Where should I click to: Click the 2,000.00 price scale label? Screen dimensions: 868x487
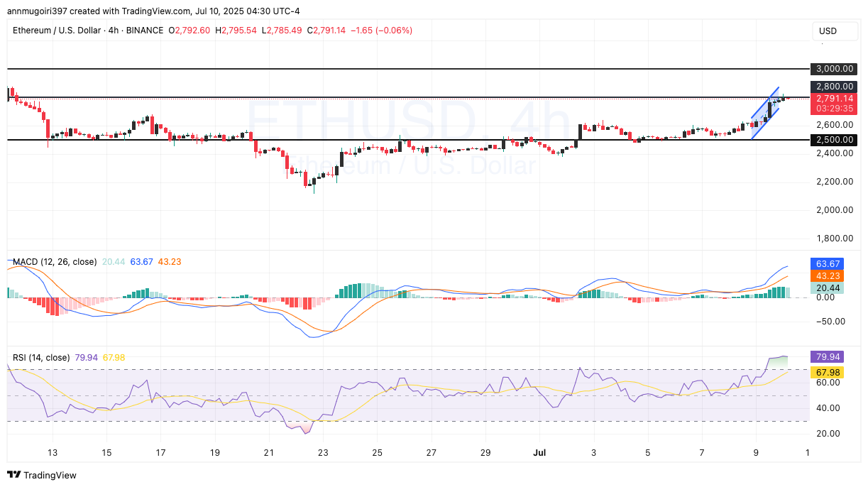(834, 209)
